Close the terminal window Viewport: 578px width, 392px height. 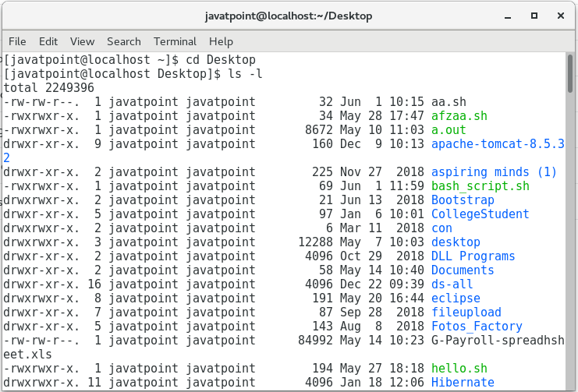click(558, 15)
